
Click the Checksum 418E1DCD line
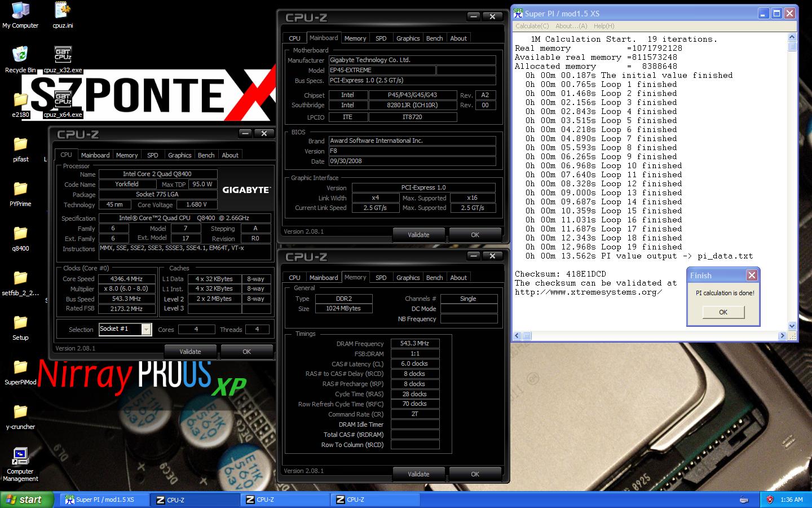561,274
